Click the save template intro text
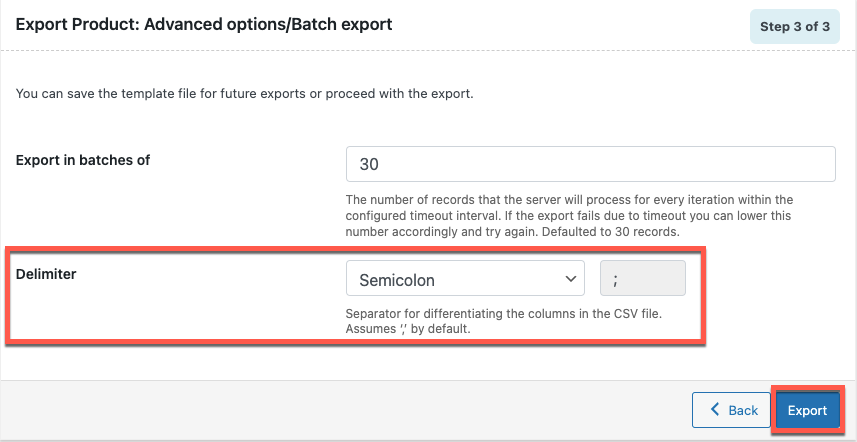 click(x=244, y=95)
